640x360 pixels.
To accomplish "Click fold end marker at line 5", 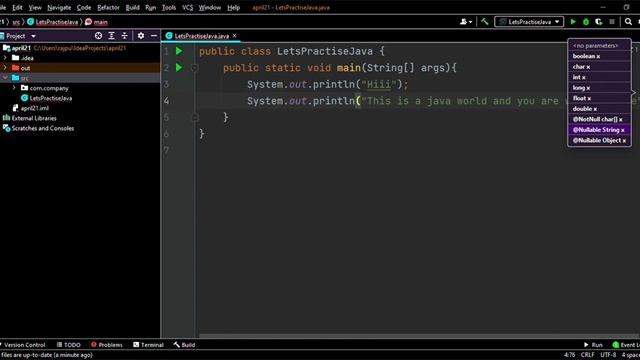I will (x=195, y=118).
